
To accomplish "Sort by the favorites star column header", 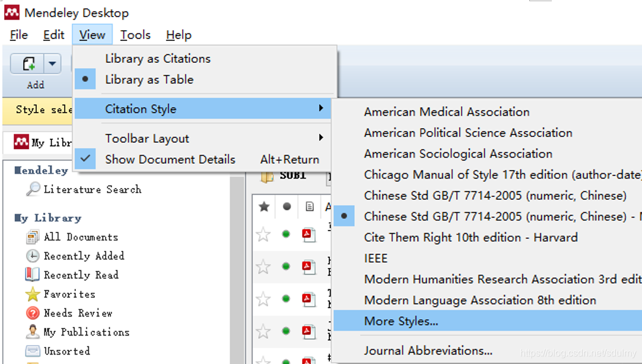I will 264,206.
